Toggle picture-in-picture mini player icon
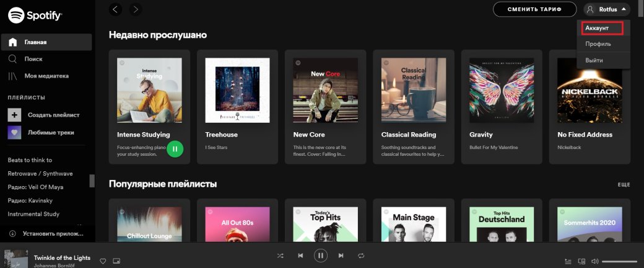Image resolution: width=644 pixels, height=268 pixels. point(116,261)
